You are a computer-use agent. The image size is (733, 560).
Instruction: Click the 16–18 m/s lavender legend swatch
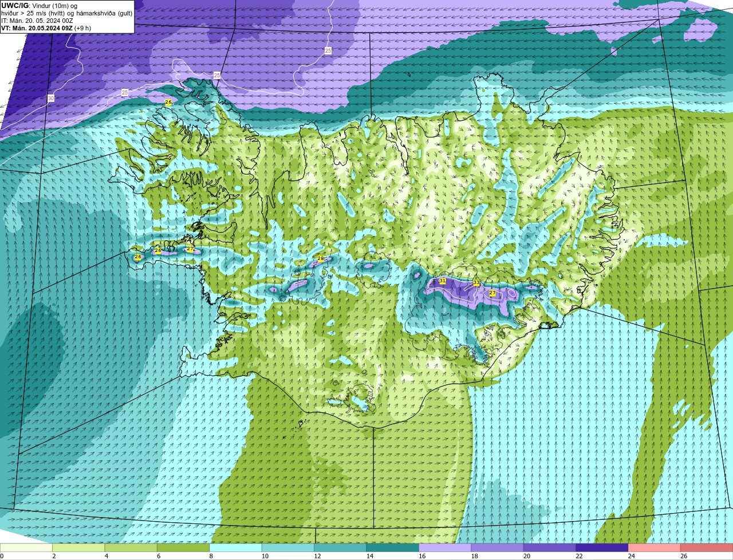(x=445, y=547)
